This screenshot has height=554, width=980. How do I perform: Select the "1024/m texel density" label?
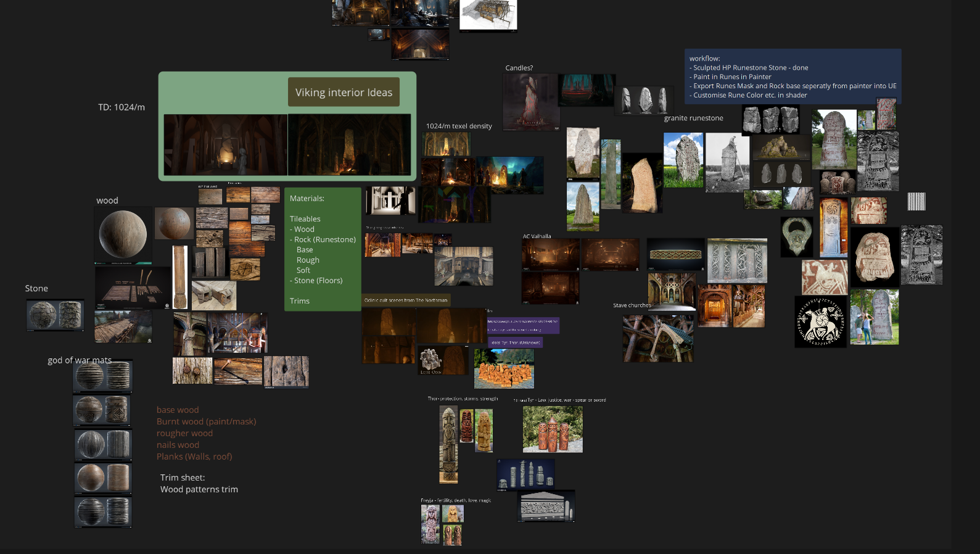[459, 126]
